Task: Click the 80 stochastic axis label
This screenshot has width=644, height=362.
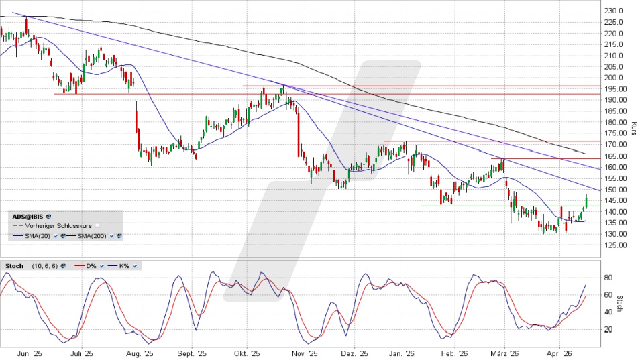Action: pos(608,278)
